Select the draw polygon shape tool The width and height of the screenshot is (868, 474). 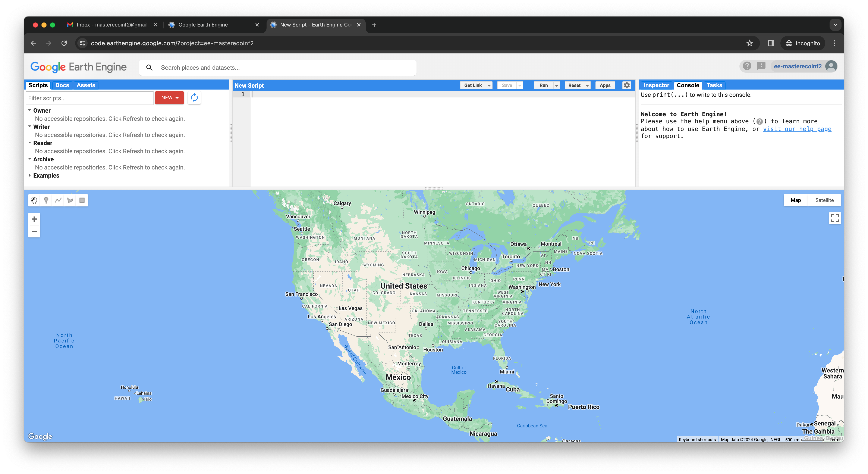[70, 200]
